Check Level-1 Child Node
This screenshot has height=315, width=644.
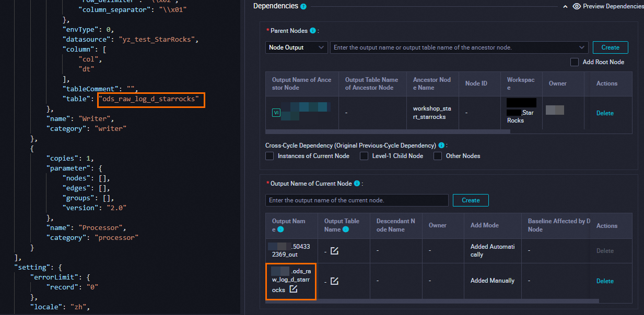point(364,156)
